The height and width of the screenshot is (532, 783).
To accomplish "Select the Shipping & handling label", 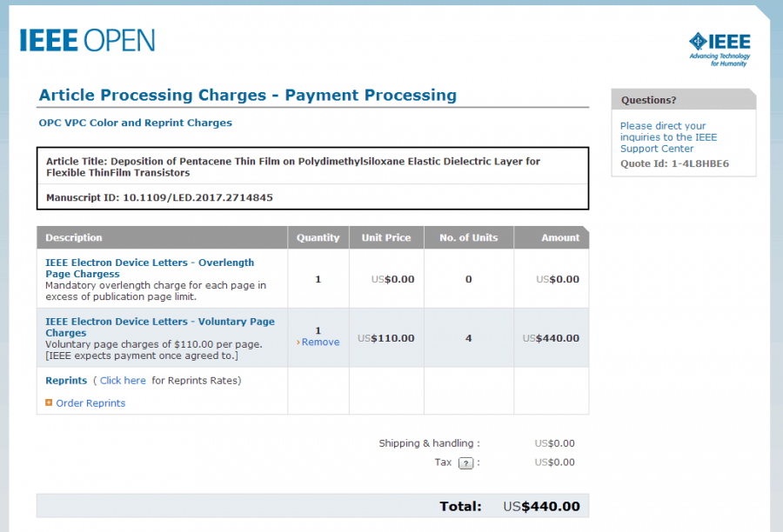I will [x=429, y=443].
